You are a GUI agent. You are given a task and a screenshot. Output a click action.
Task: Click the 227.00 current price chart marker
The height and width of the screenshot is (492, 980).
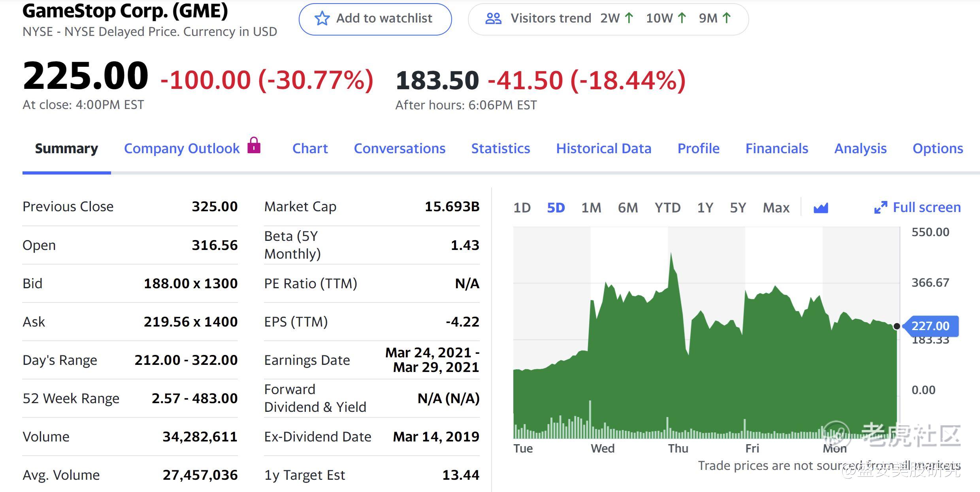[931, 326]
